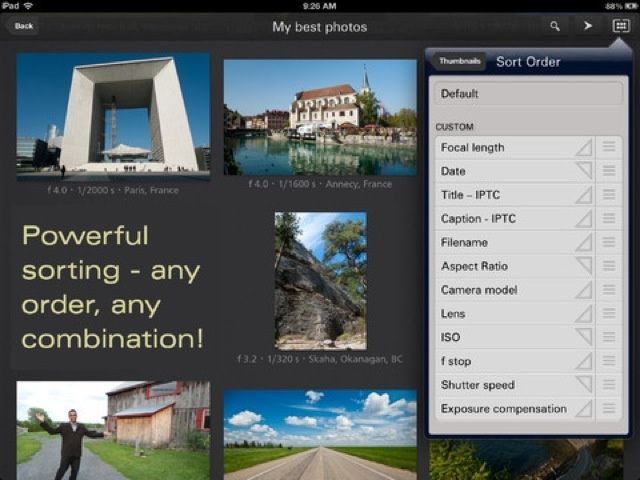Grab reorder handle for Shutter speed

pyautogui.click(x=609, y=384)
